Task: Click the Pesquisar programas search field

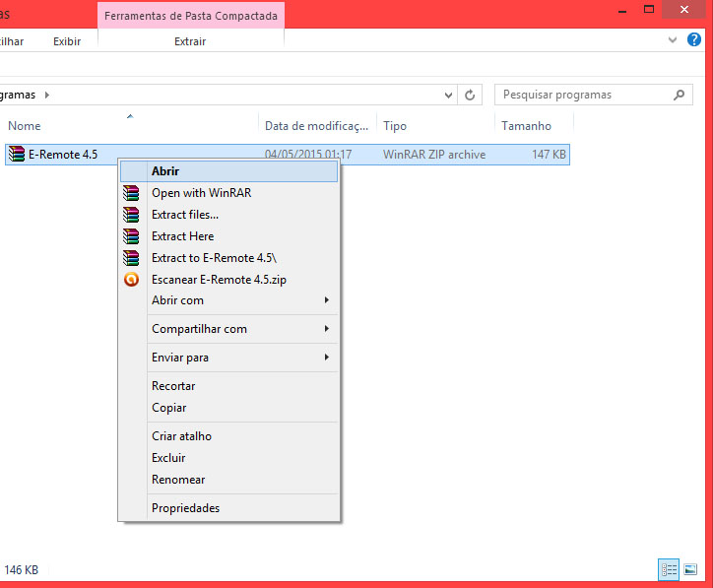Action: coord(581,96)
